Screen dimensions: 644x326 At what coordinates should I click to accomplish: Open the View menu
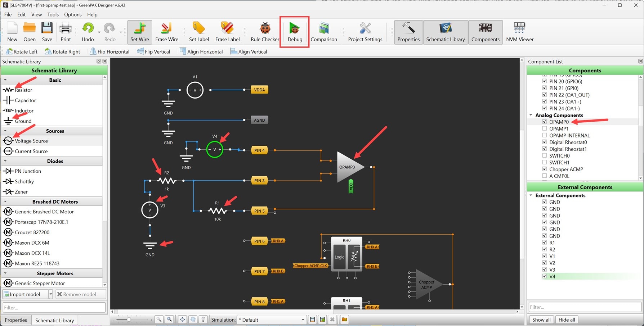36,14
